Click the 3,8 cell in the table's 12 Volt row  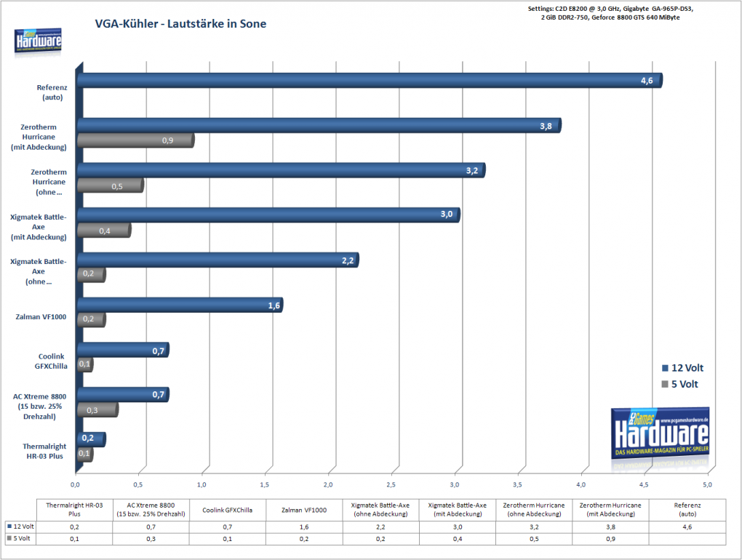click(610, 527)
